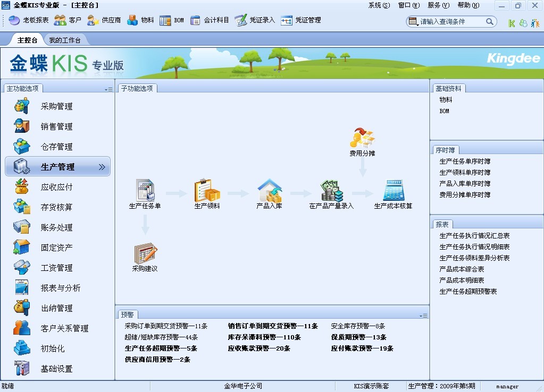Open 生产任务超期预警—5条 alert

pos(161,348)
